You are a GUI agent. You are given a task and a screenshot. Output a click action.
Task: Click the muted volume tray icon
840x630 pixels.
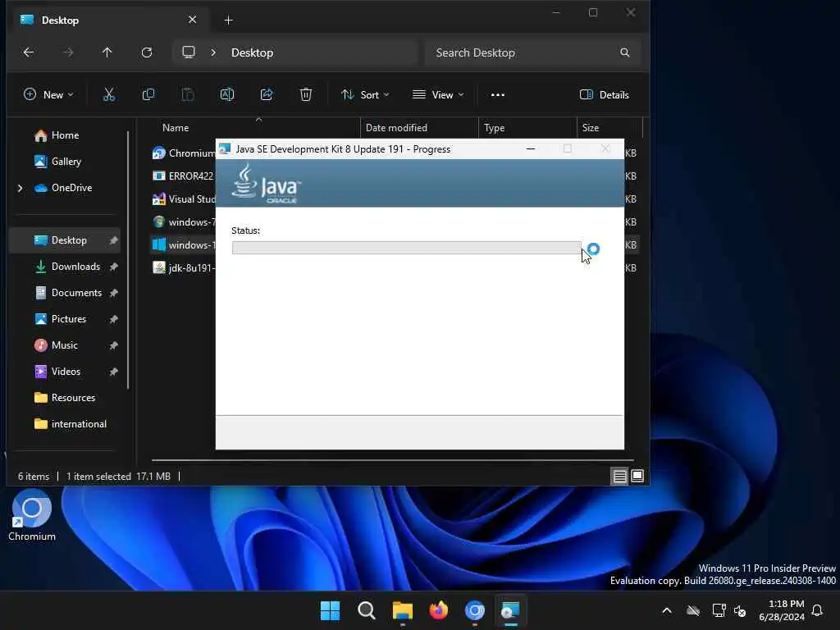(x=740, y=610)
